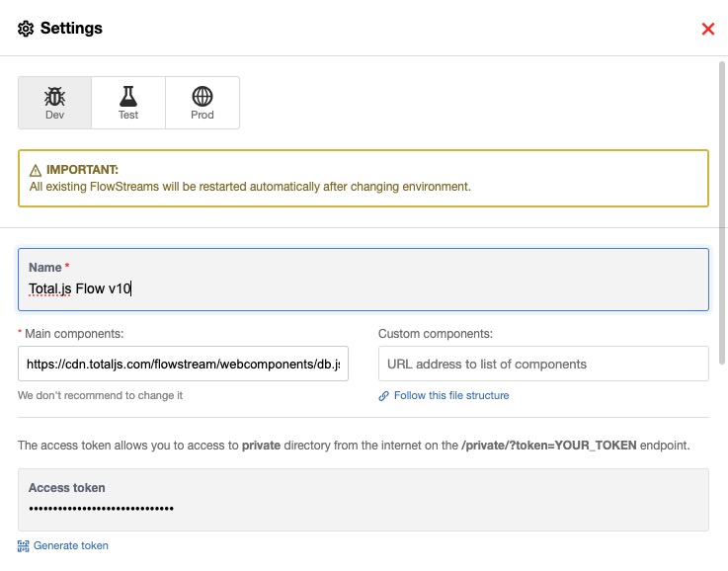Click the "Main components:" label

[74, 334]
